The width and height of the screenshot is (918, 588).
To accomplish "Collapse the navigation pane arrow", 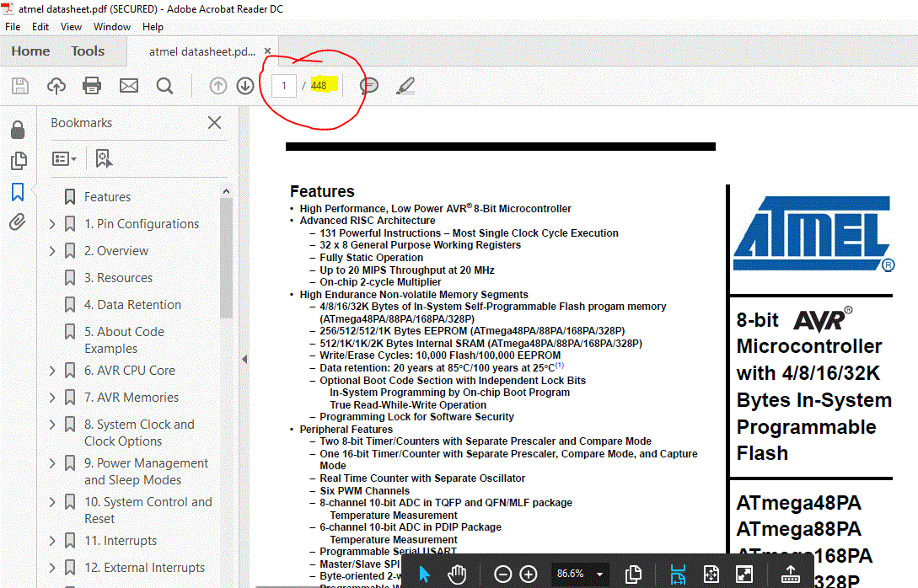I will 244,359.
